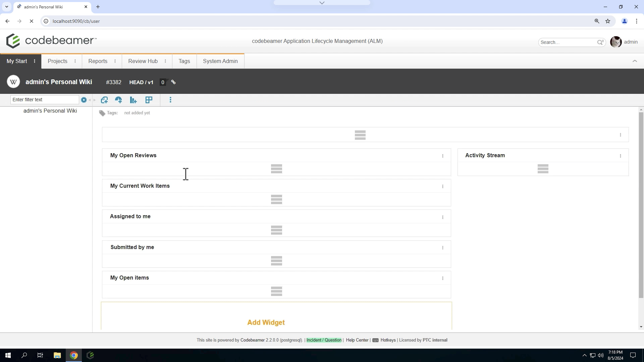Open File Explorer from the taskbar
Viewport: 644px width, 362px height.
click(57, 355)
